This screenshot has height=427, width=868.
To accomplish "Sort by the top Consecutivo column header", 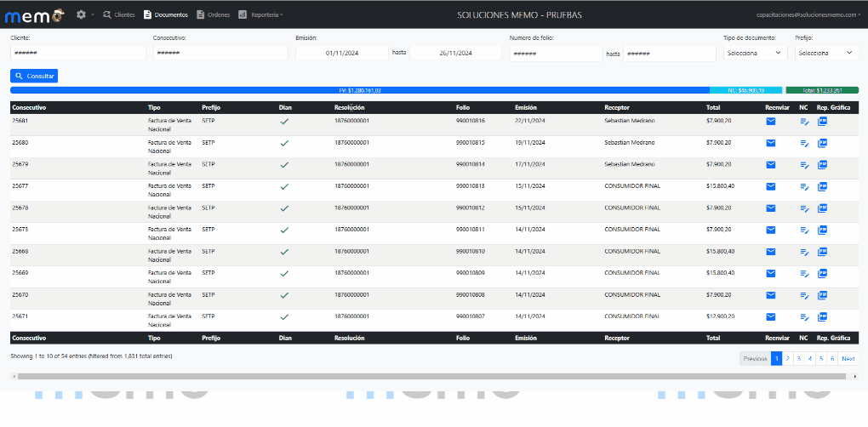I will pyautogui.click(x=29, y=107).
